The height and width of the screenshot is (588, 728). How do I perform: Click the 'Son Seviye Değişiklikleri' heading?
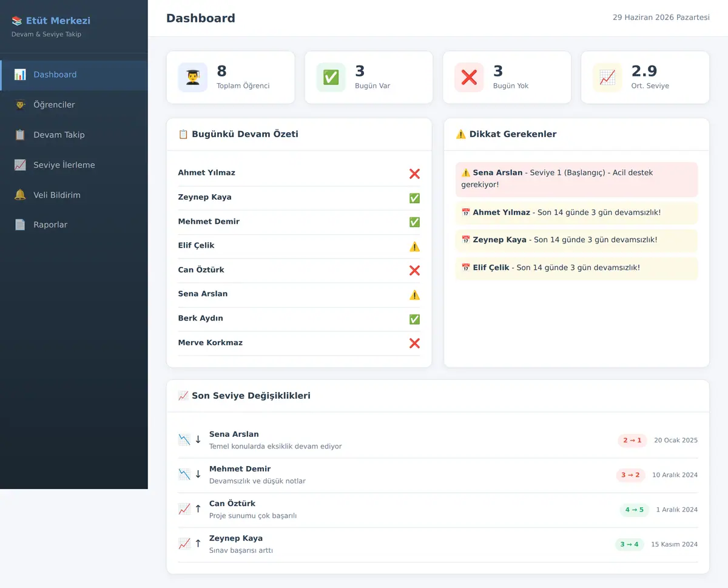click(x=244, y=396)
